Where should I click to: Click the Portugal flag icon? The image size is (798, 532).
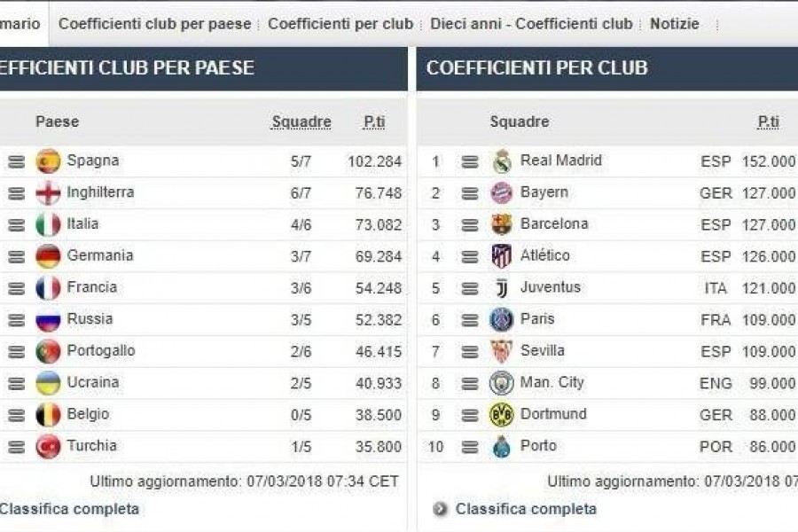(49, 351)
